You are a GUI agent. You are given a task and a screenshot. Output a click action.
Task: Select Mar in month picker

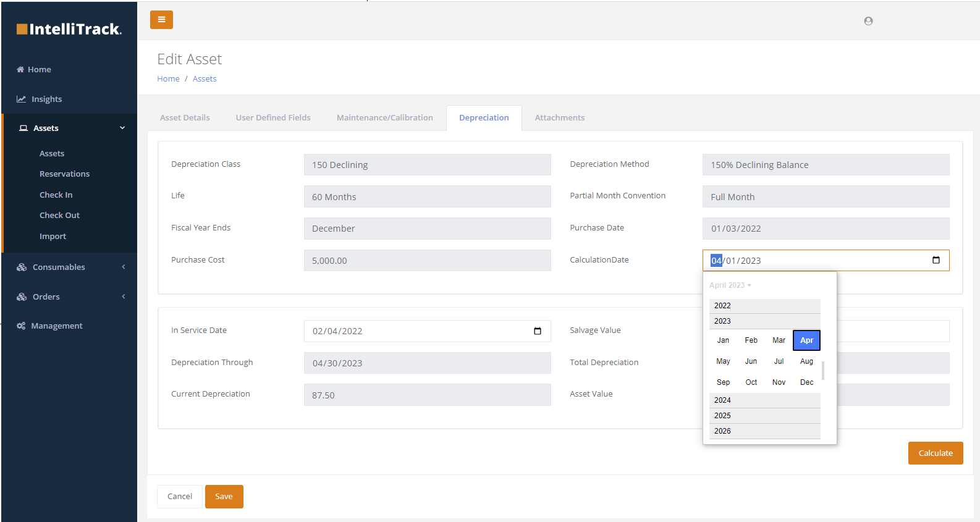pos(779,340)
